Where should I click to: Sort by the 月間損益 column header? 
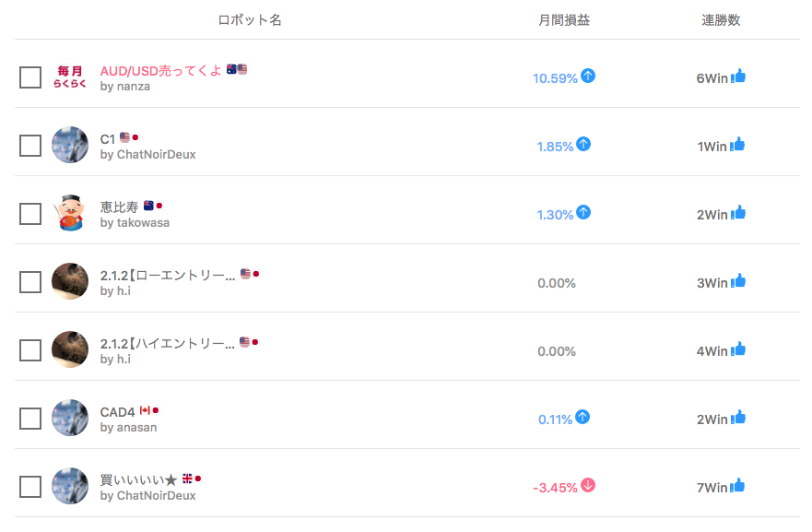click(564, 20)
